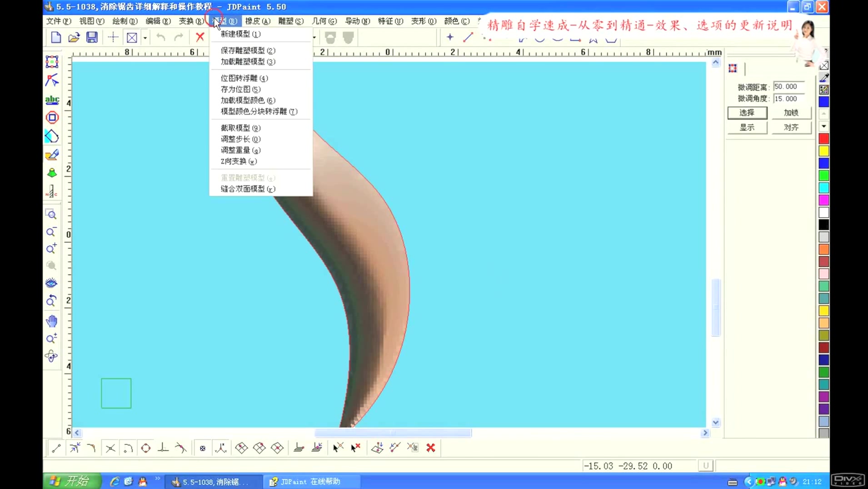
Task: Select the green cone sculpt tool
Action: [x=51, y=173]
